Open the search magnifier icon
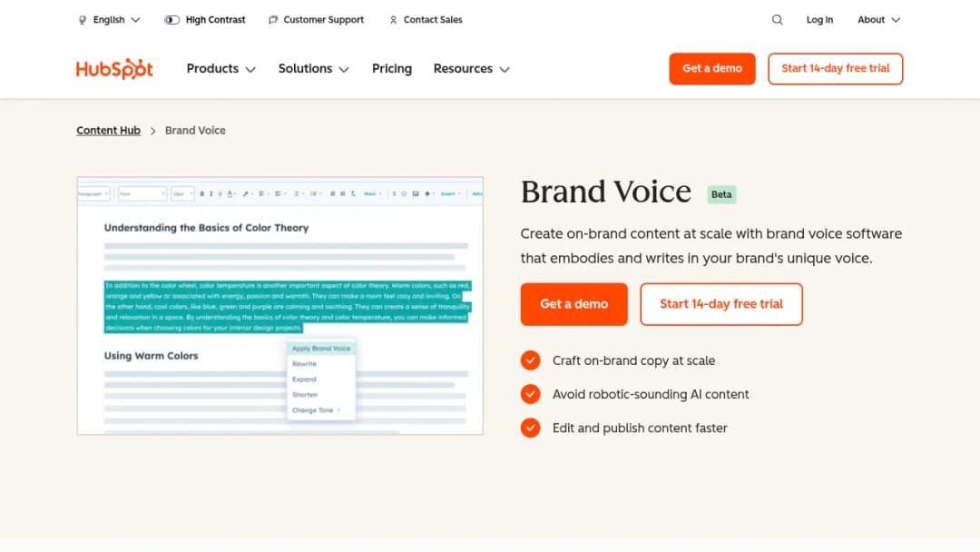This screenshot has height=552, width=980. pos(777,20)
